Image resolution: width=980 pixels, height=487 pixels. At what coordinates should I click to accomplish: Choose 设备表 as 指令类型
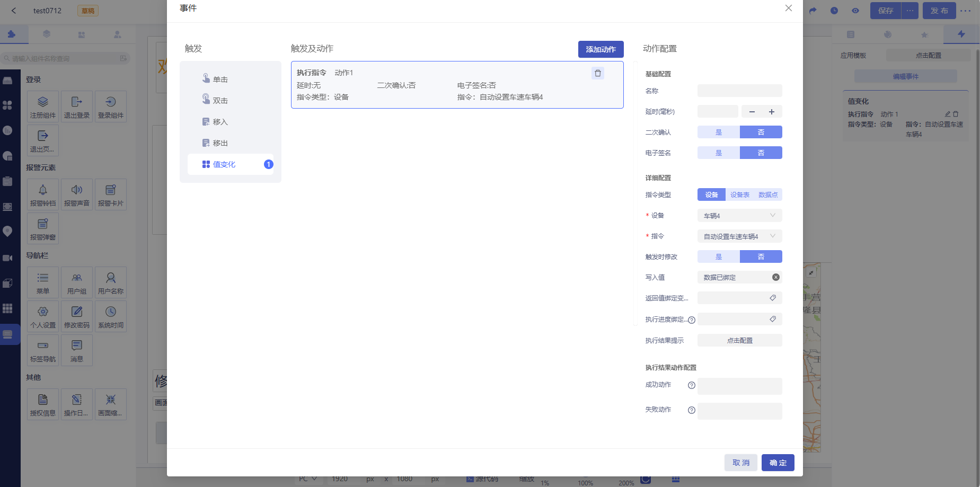point(740,194)
